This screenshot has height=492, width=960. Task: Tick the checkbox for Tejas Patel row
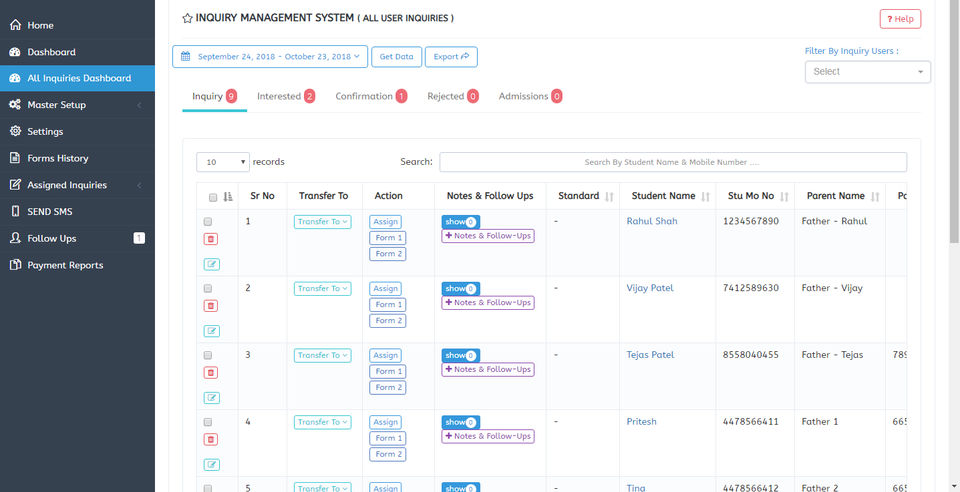point(208,355)
